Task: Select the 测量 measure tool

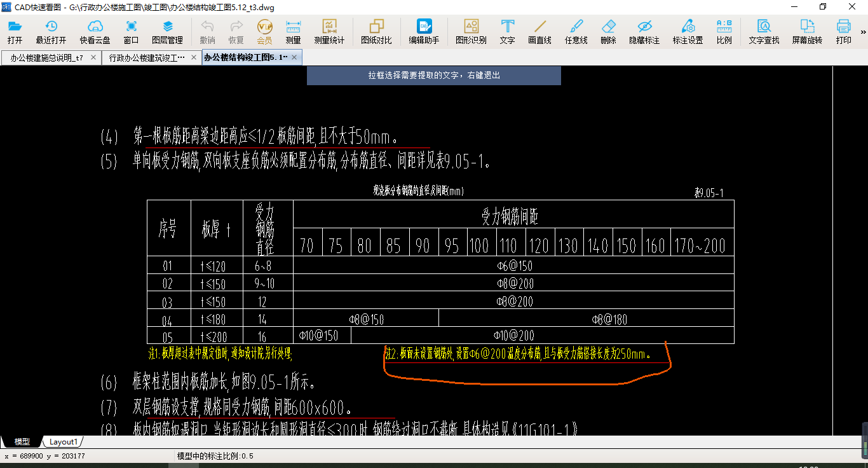Action: (293, 32)
